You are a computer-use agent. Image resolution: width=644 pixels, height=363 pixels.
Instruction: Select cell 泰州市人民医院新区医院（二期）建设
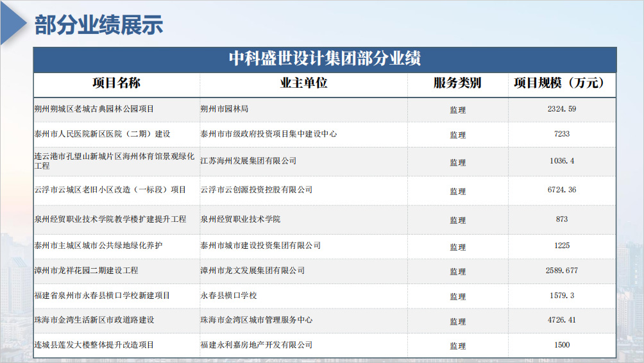102,134
